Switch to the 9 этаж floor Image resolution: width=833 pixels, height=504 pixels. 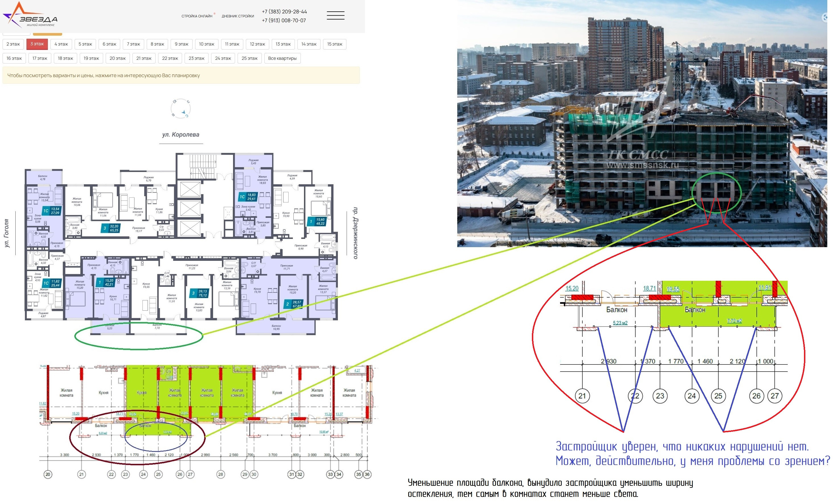point(181,44)
